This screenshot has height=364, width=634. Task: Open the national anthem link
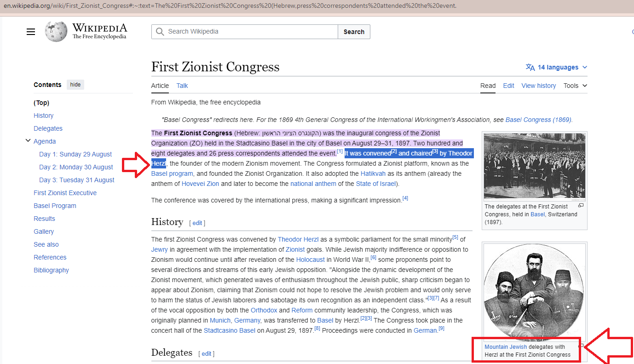(x=313, y=184)
